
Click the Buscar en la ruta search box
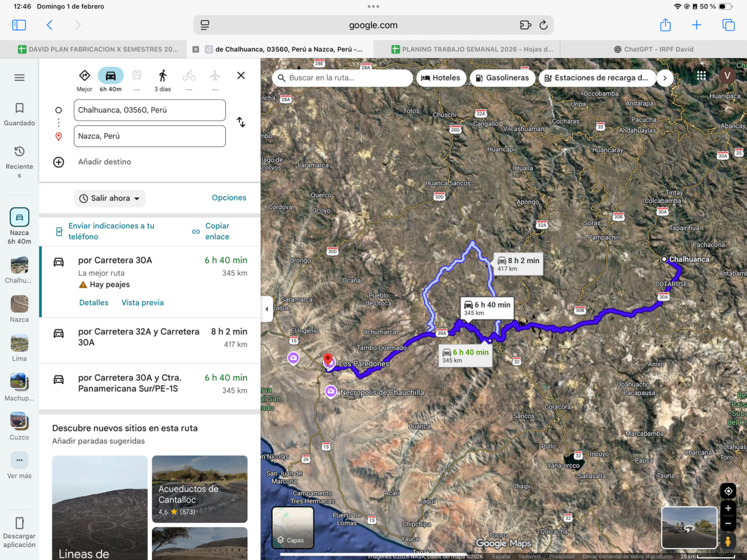342,78
